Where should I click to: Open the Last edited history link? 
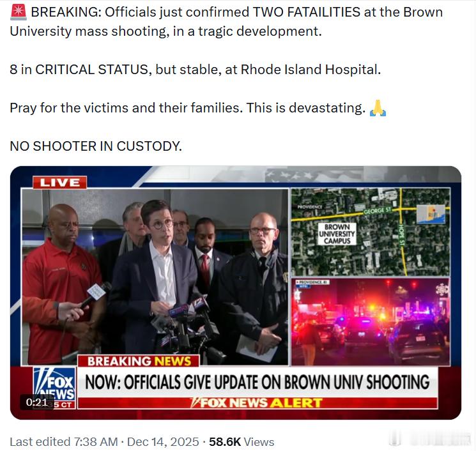click(x=64, y=442)
